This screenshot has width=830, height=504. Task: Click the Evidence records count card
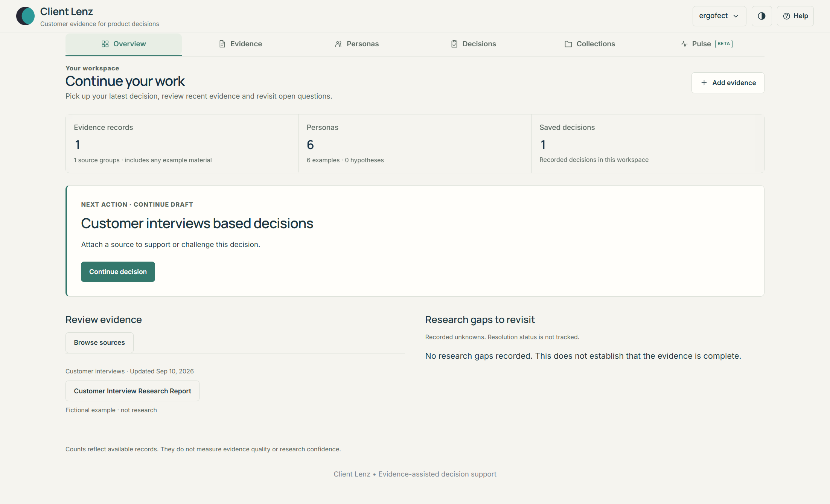182,143
